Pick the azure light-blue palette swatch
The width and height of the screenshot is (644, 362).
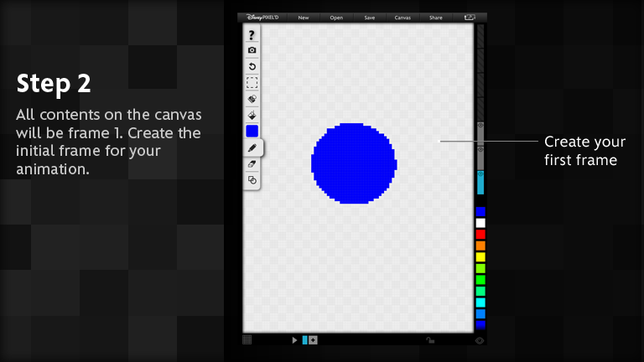point(480,313)
